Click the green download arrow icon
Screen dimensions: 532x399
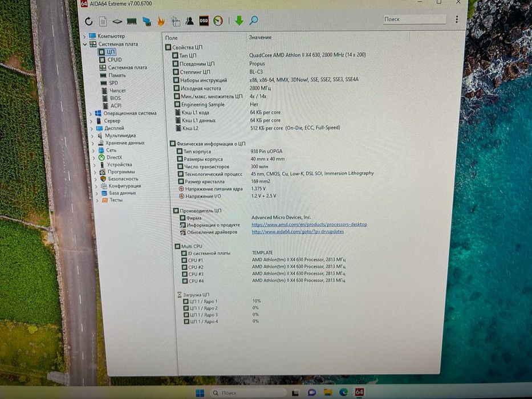tap(239, 21)
